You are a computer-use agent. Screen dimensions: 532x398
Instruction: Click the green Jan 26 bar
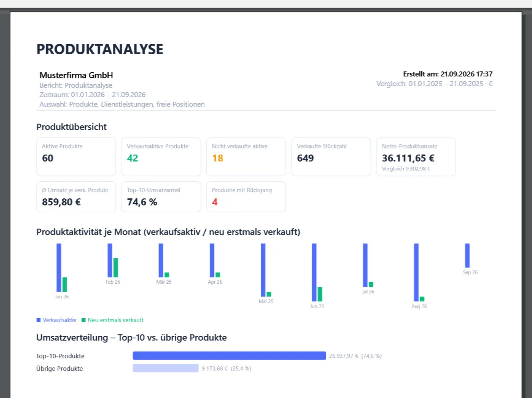click(65, 284)
